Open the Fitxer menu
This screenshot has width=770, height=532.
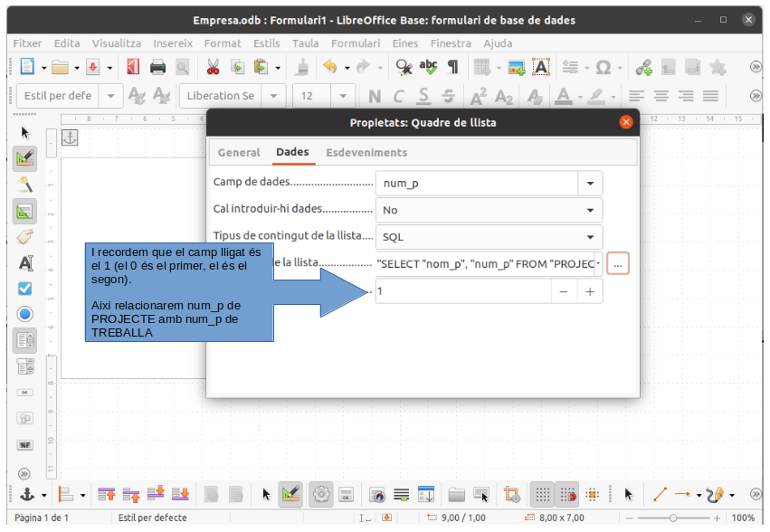[x=27, y=43]
